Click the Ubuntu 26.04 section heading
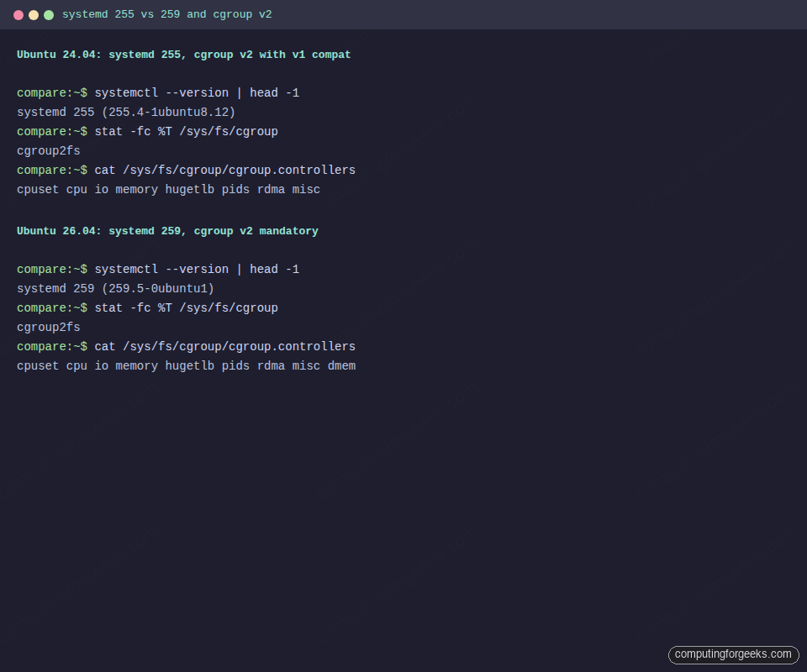The width and height of the screenshot is (807, 672). (166, 230)
